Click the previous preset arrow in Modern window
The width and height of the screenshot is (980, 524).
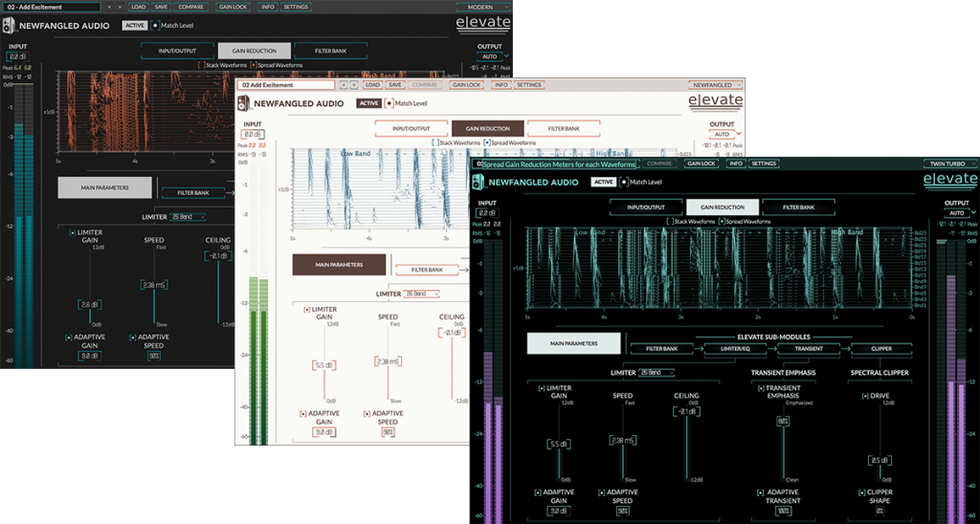coord(110,7)
